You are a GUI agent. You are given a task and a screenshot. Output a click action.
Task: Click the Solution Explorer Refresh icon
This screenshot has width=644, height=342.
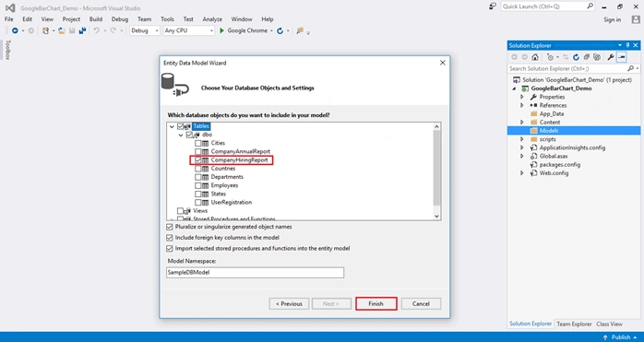click(576, 57)
